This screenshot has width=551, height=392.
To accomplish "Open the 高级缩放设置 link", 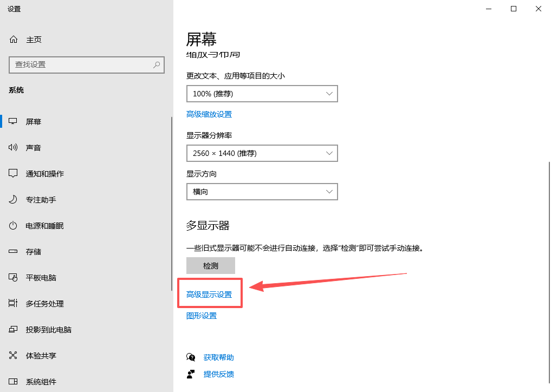I will tap(209, 114).
